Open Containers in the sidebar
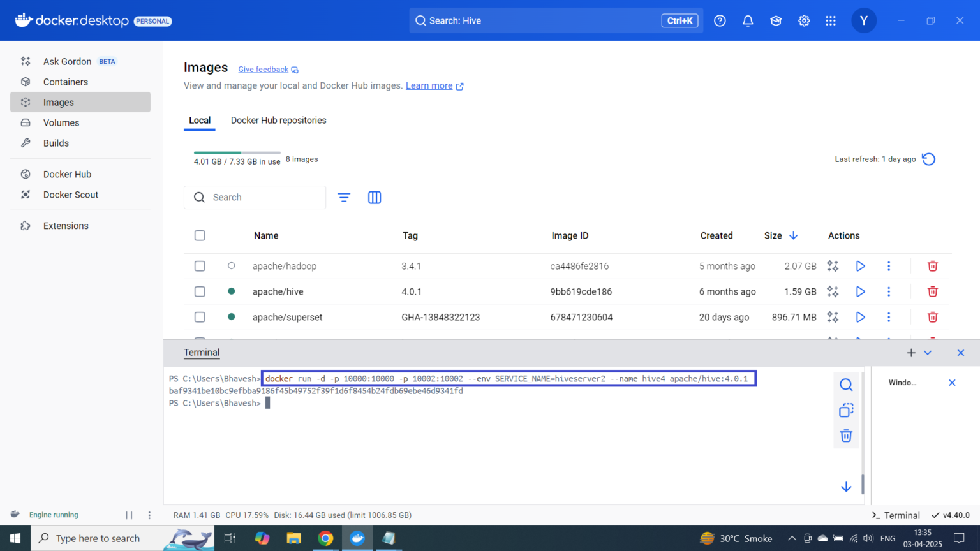This screenshot has width=980, height=551. pos(80,82)
